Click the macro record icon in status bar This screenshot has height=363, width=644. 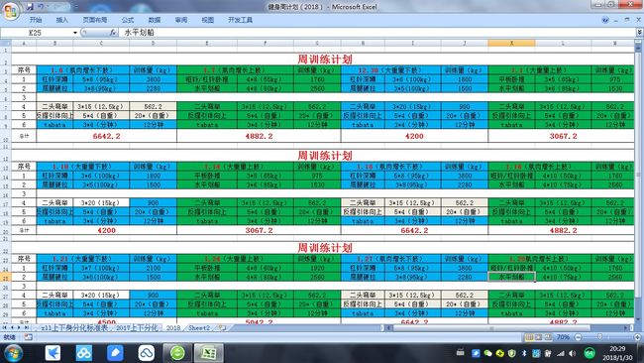[28, 337]
